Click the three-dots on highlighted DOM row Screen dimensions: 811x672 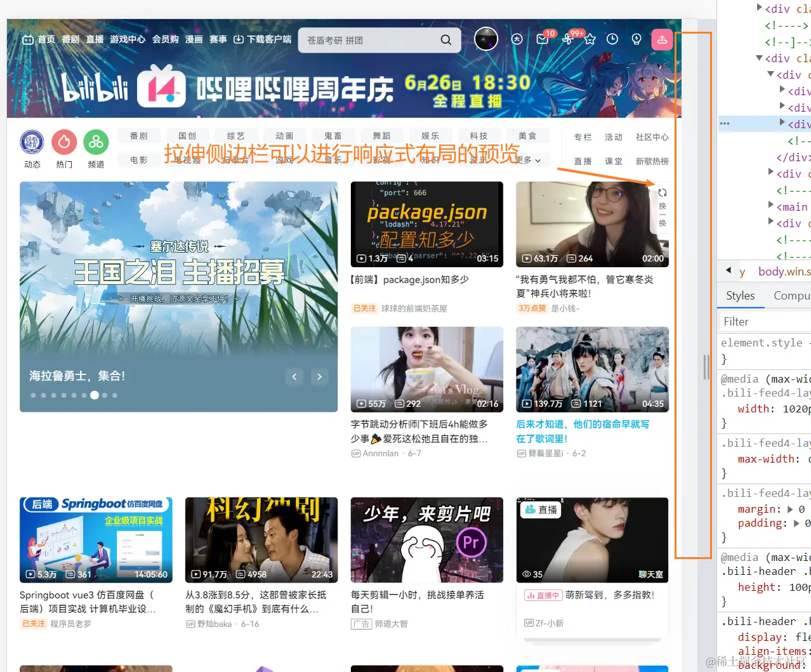[x=725, y=124]
